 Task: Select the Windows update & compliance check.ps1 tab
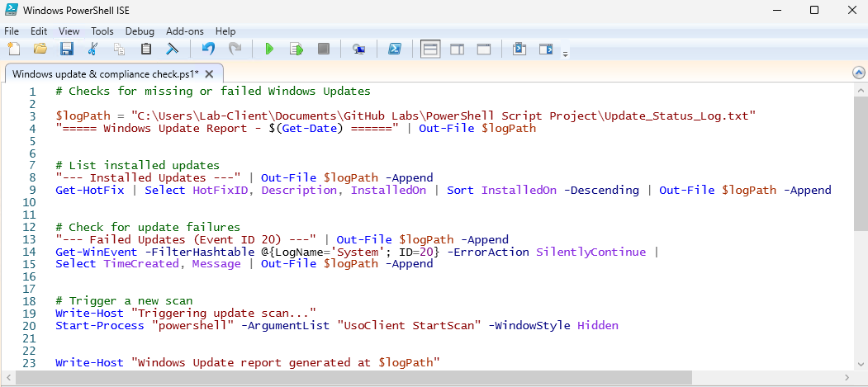coord(105,74)
